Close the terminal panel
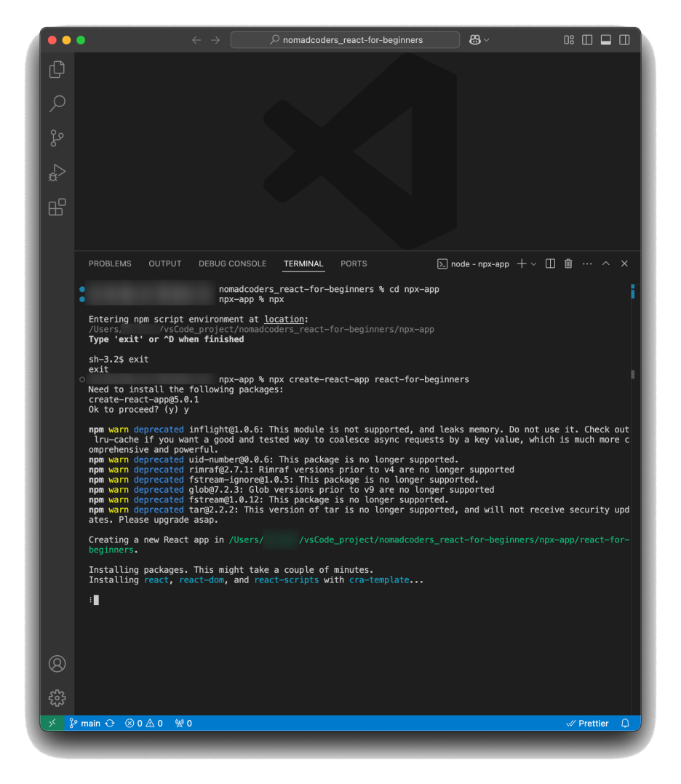This screenshot has width=681, height=784. (x=624, y=264)
